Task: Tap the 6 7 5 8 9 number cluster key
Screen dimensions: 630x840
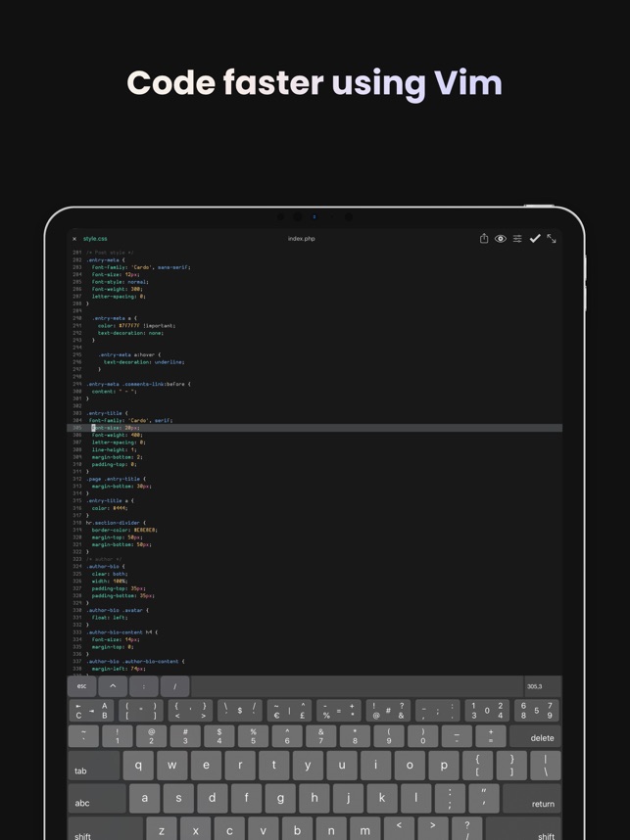Action: (537, 711)
